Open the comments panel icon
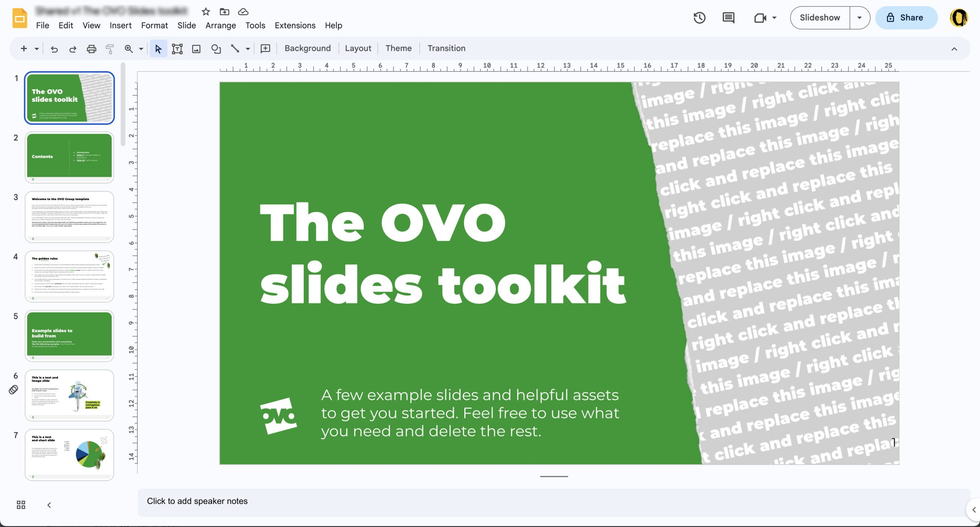 pos(728,18)
